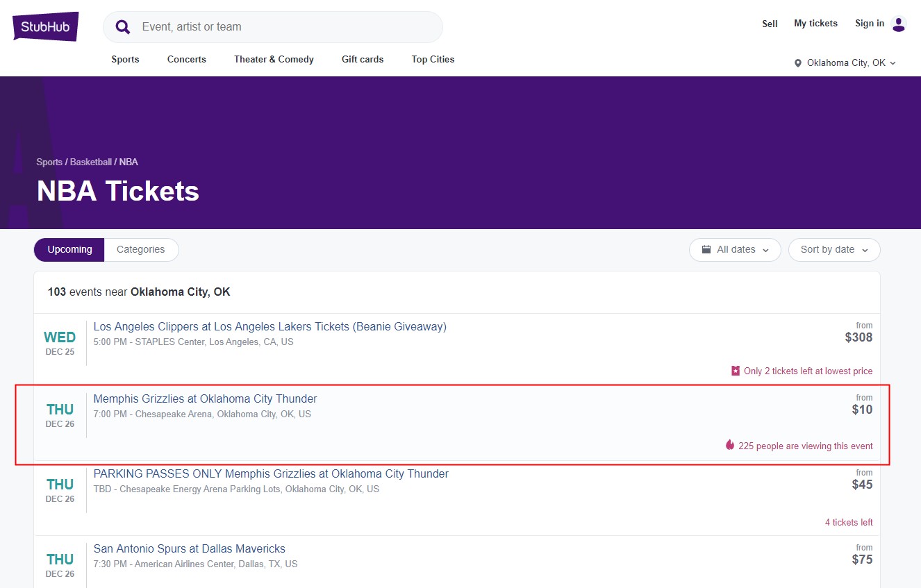Open My tickets

coord(816,24)
